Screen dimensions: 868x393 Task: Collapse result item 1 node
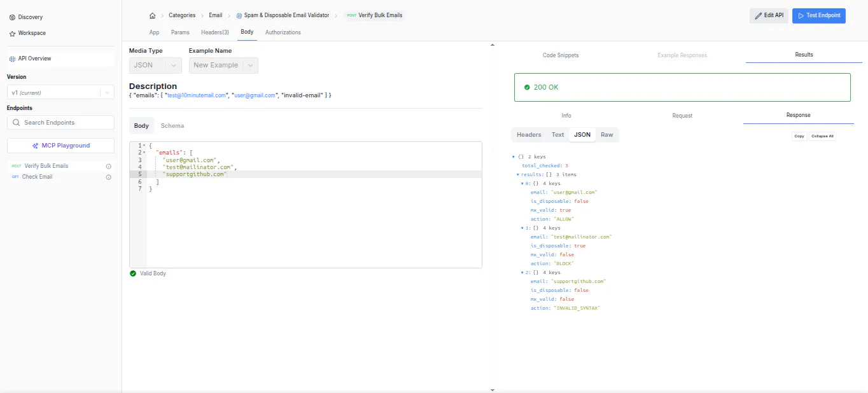click(x=522, y=228)
